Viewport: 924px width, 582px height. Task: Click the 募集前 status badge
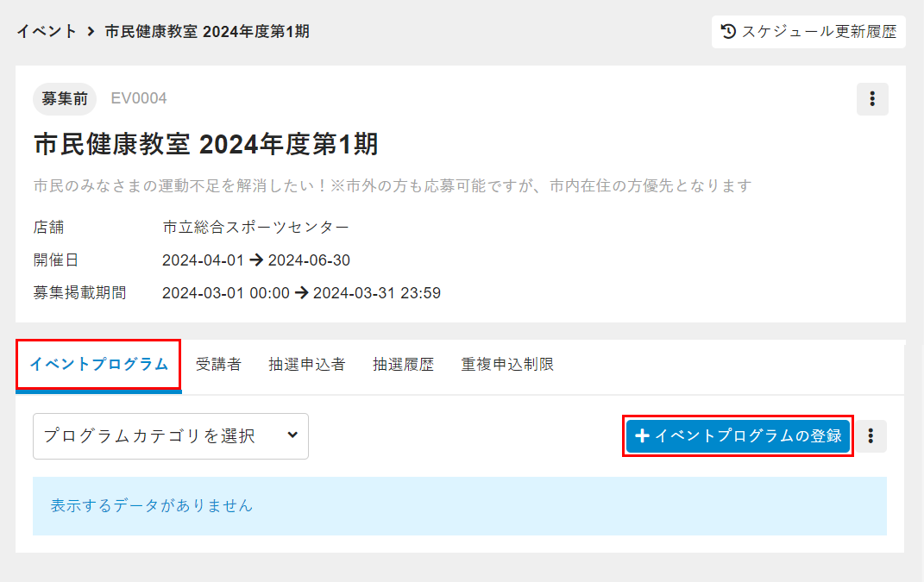click(x=65, y=99)
